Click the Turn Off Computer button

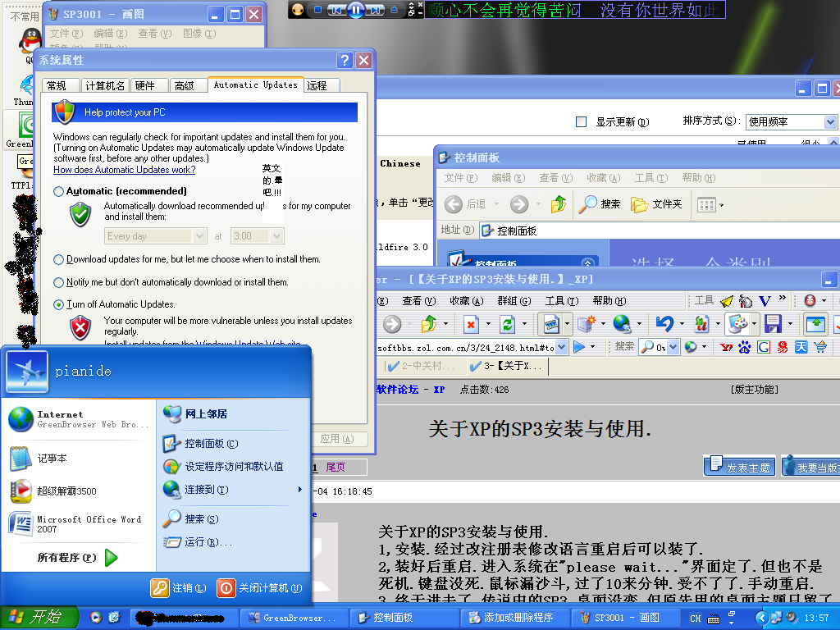(x=260, y=587)
